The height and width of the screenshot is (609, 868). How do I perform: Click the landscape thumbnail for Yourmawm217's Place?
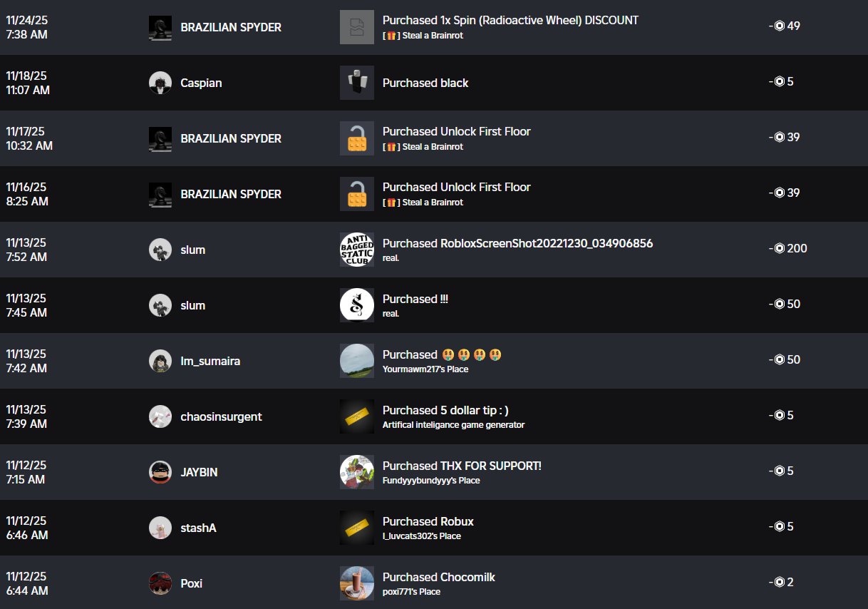(x=357, y=361)
